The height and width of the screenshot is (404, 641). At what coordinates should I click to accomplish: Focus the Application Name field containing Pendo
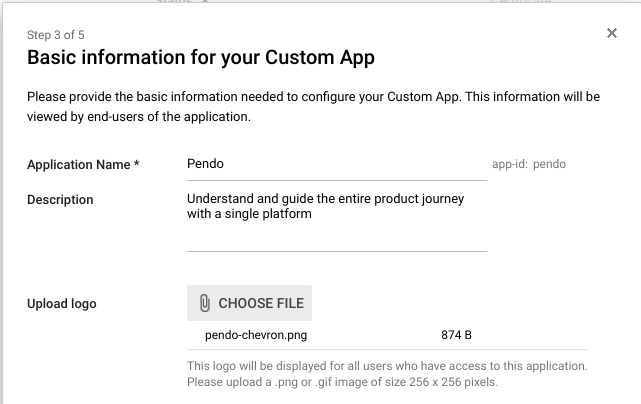[337, 164]
